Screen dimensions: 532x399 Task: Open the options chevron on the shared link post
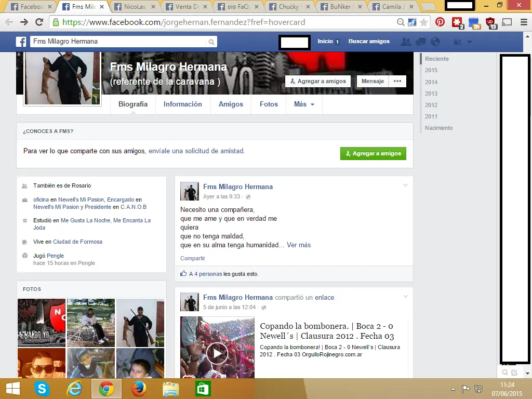coord(405,297)
